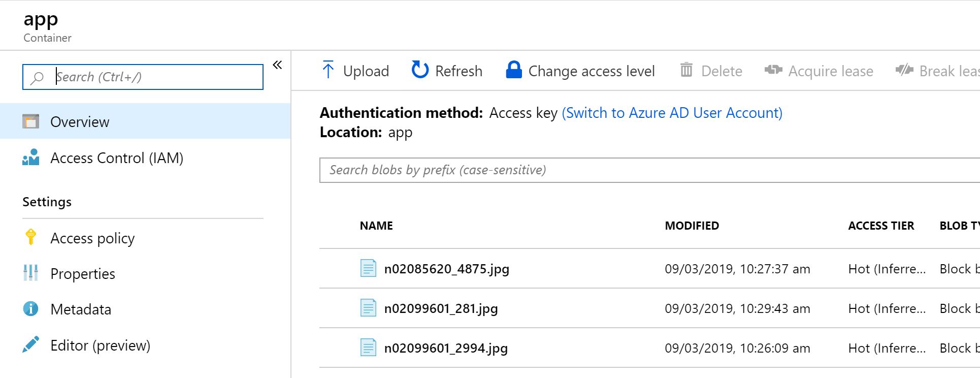The height and width of the screenshot is (378, 980).
Task: Click the Overview container icon
Action: [x=31, y=121]
